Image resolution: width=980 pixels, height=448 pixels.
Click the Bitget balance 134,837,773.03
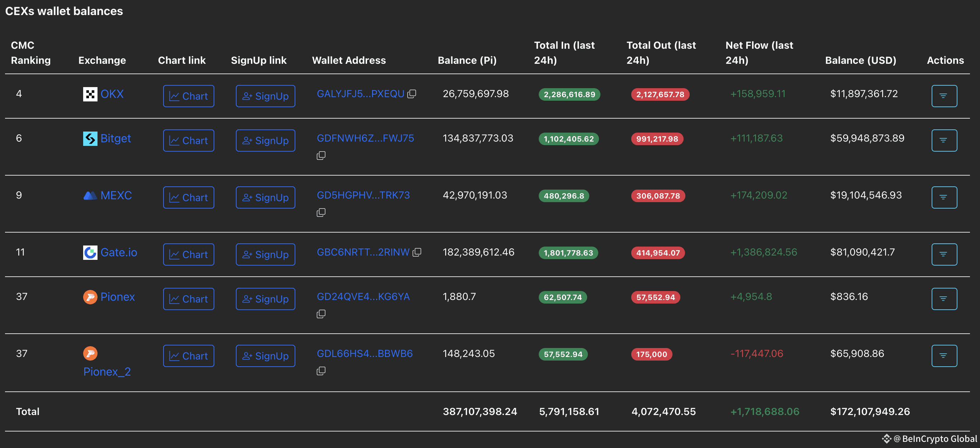coord(478,138)
